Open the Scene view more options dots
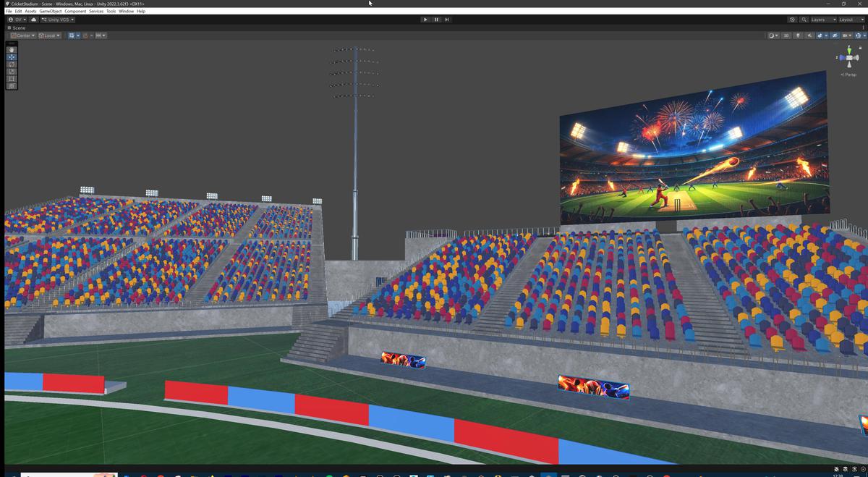Viewport: 868px width, 477px height. click(863, 28)
